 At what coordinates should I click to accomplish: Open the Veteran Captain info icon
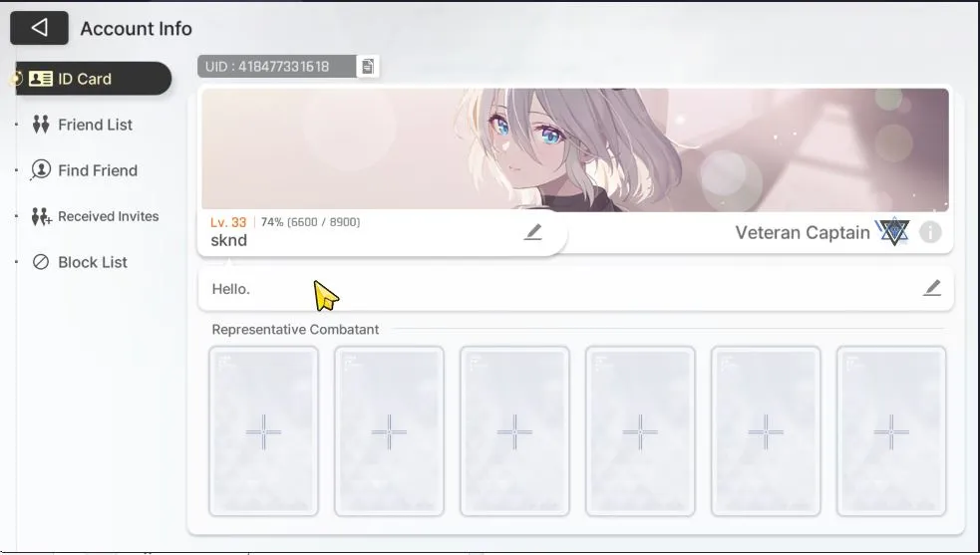[x=930, y=232]
